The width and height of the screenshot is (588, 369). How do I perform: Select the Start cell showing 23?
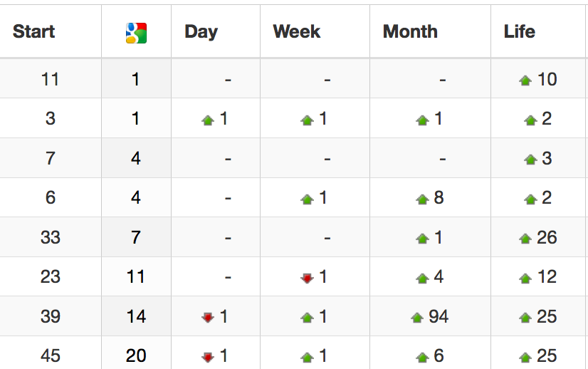(51, 276)
